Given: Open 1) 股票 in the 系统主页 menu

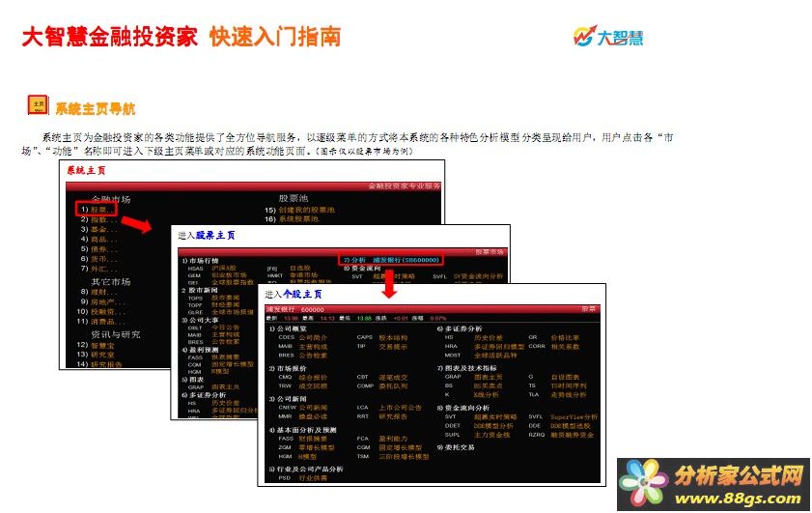Looking at the screenshot, I should [97, 210].
